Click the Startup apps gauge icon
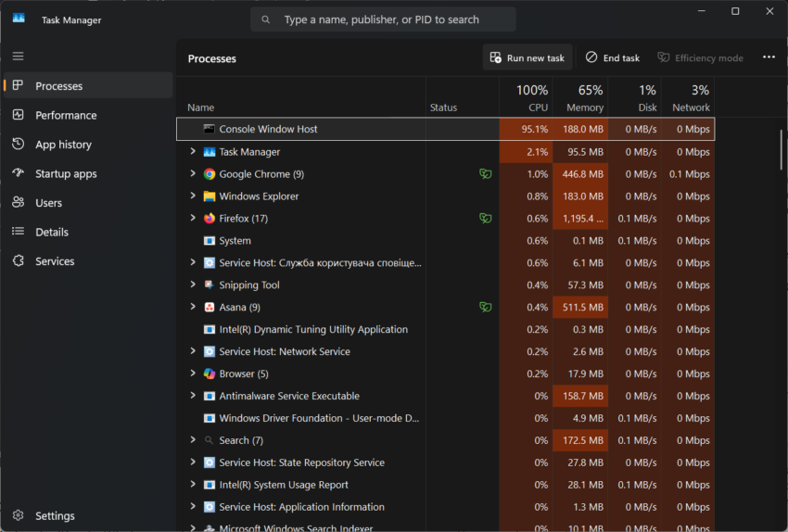Screen dimensions: 788x532 [x=19, y=172]
